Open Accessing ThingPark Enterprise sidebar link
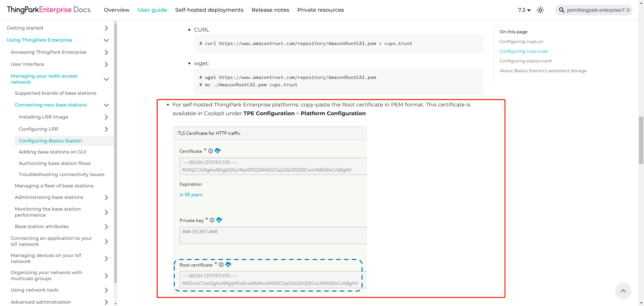 click(49, 52)
